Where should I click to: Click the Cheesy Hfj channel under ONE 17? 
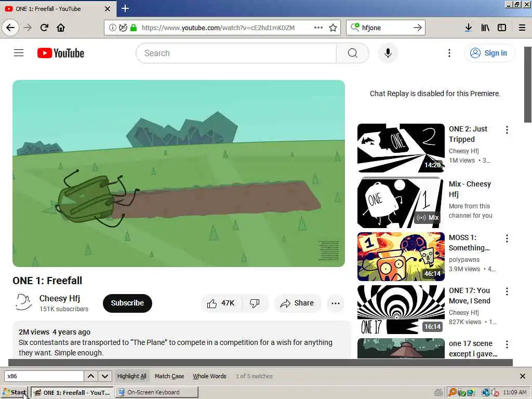463,312
